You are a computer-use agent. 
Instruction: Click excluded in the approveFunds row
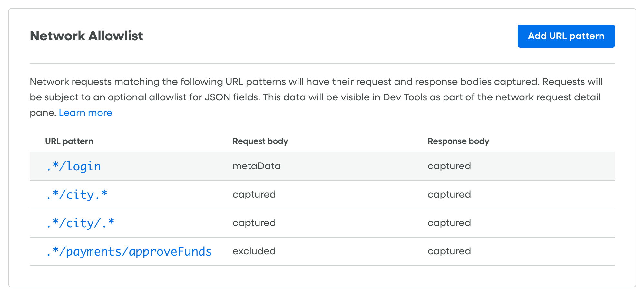[x=254, y=251]
